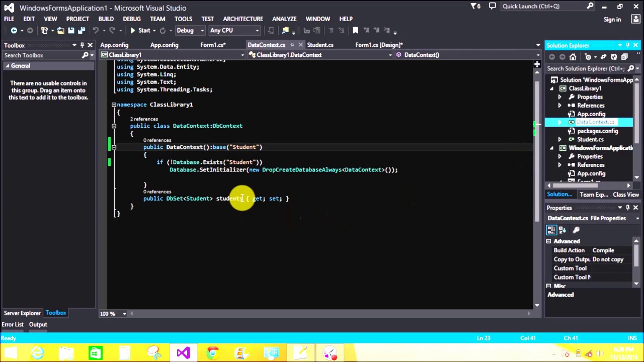Click the Chrome icon in the taskbar
Image resolution: width=644 pixels, height=362 pixels.
(212, 353)
